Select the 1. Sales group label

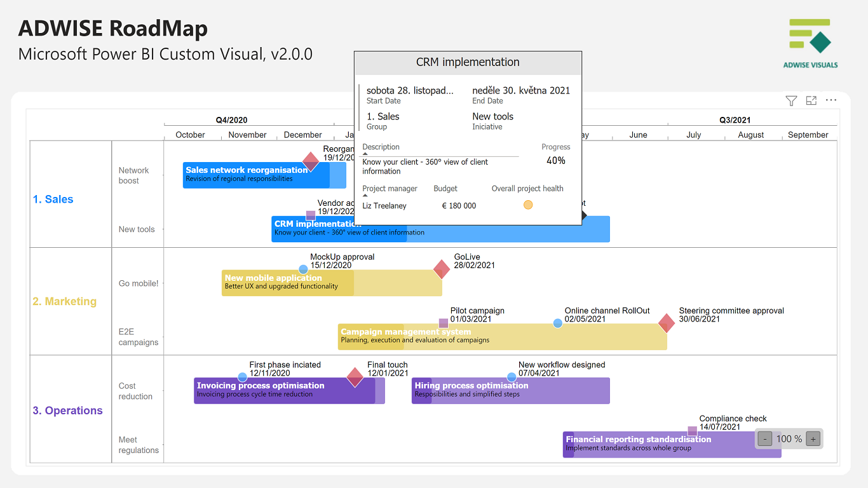tap(53, 200)
